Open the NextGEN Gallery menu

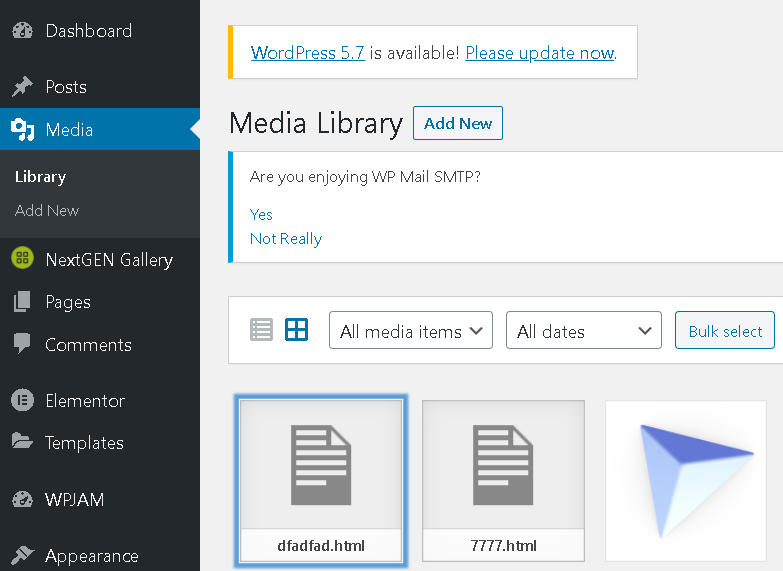click(100, 259)
